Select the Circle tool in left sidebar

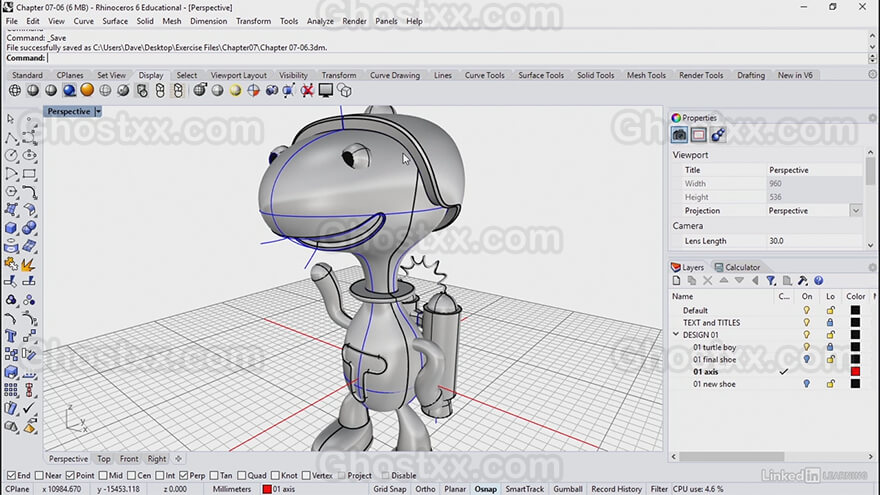[11, 155]
